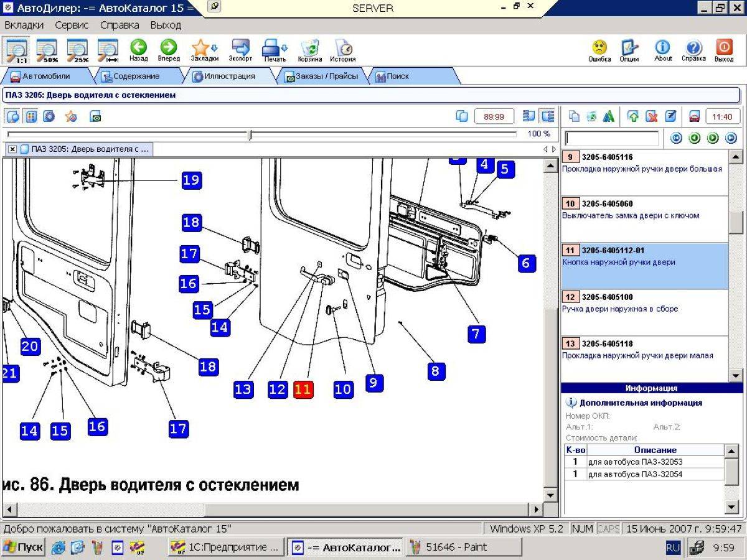Click the green up-arrow parts icon

633,116
